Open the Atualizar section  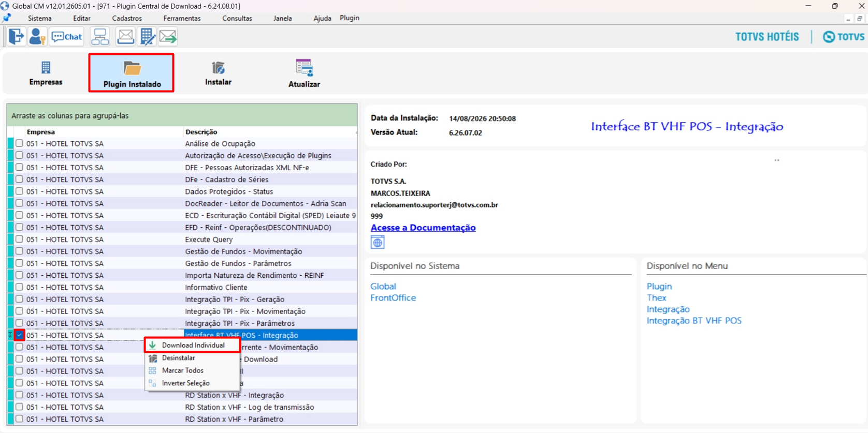(x=304, y=73)
